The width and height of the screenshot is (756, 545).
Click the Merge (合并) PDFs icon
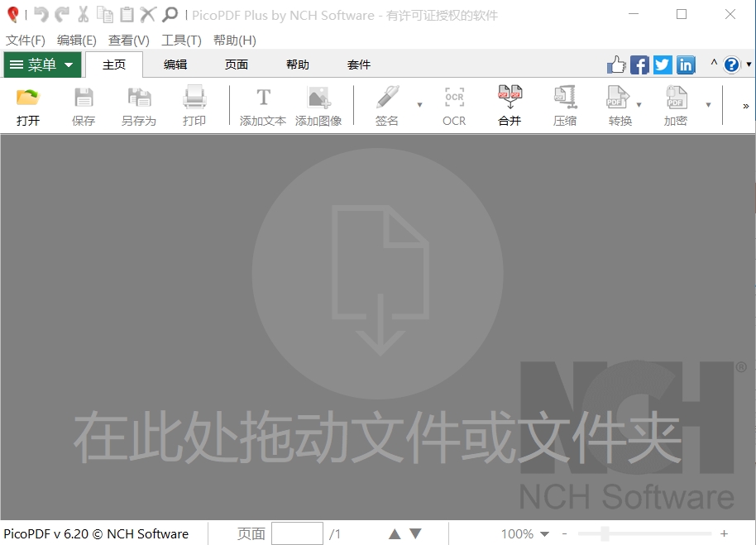pyautogui.click(x=510, y=97)
